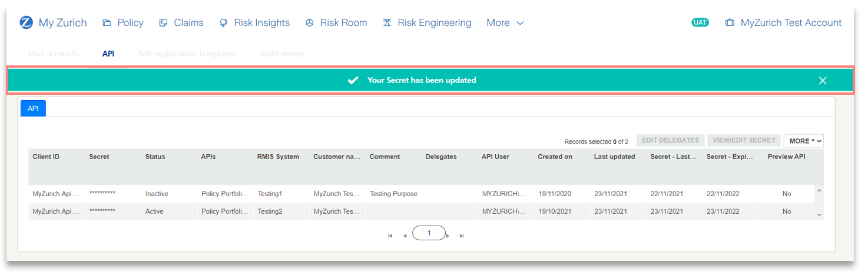This screenshot has width=868, height=278.
Task: Open the Self-registration Templates tab
Action: (186, 54)
